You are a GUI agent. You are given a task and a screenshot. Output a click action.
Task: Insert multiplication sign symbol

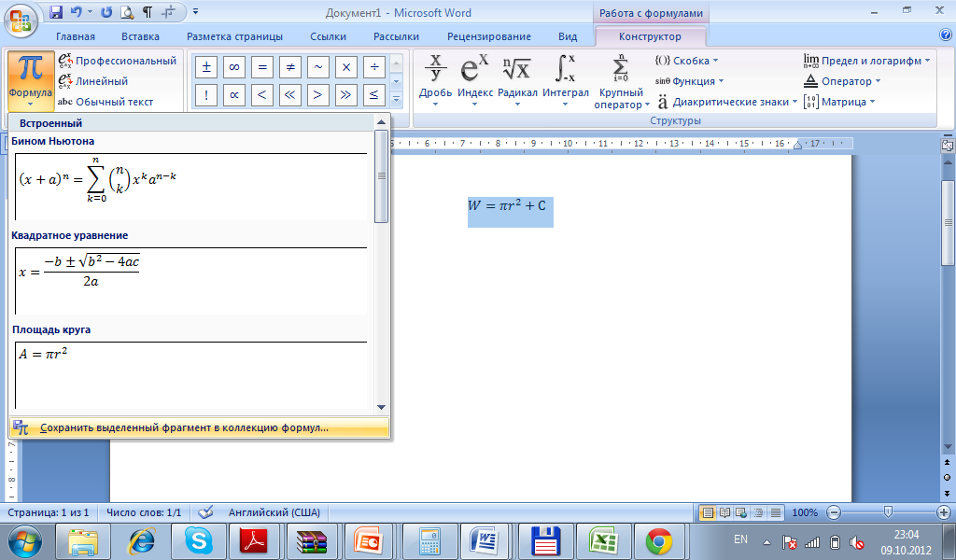(346, 67)
